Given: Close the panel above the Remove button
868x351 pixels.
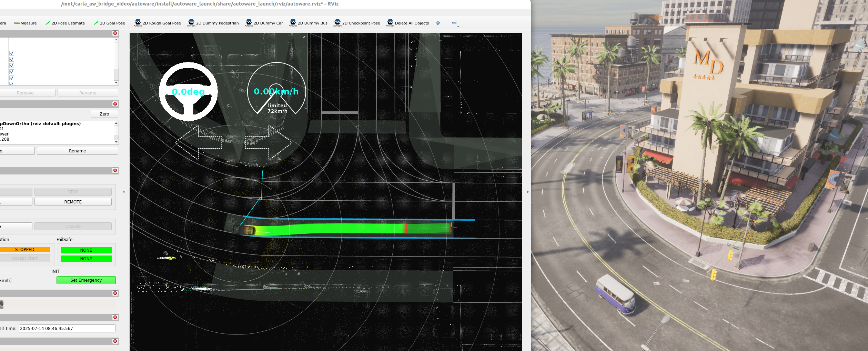Looking at the screenshot, I should [115, 33].
